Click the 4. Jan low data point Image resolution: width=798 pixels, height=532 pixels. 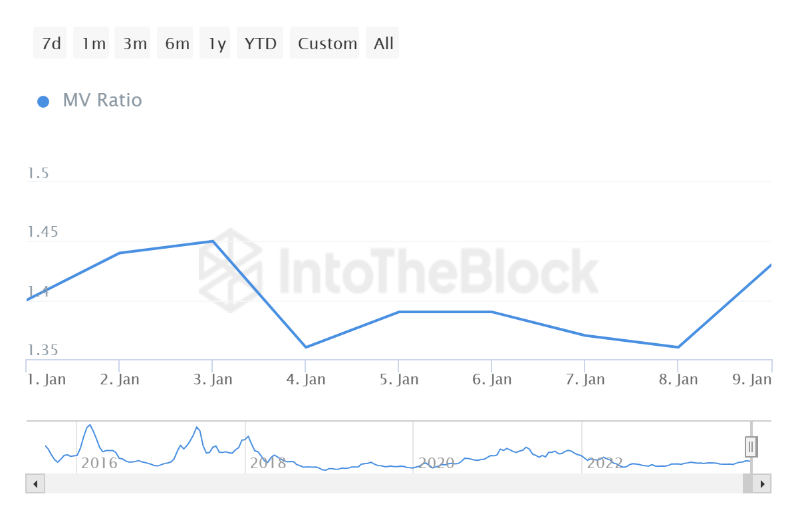coord(305,347)
